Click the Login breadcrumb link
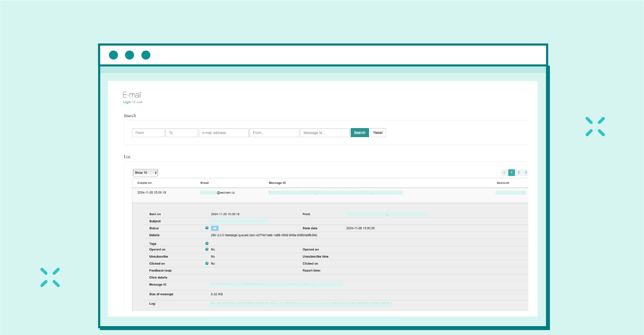644x335 pixels. (126, 102)
